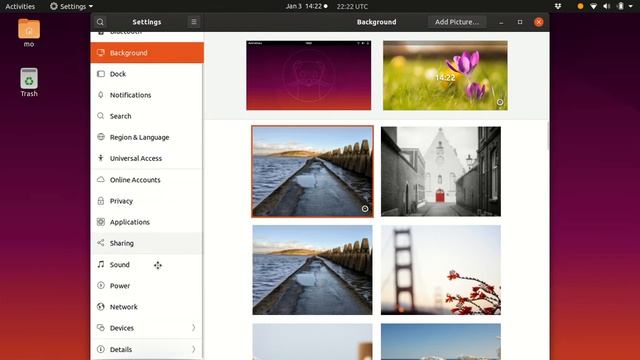This screenshot has height=360, width=640.
Task: Open the Settings app menu dropdown in top bar
Action: pos(71,6)
